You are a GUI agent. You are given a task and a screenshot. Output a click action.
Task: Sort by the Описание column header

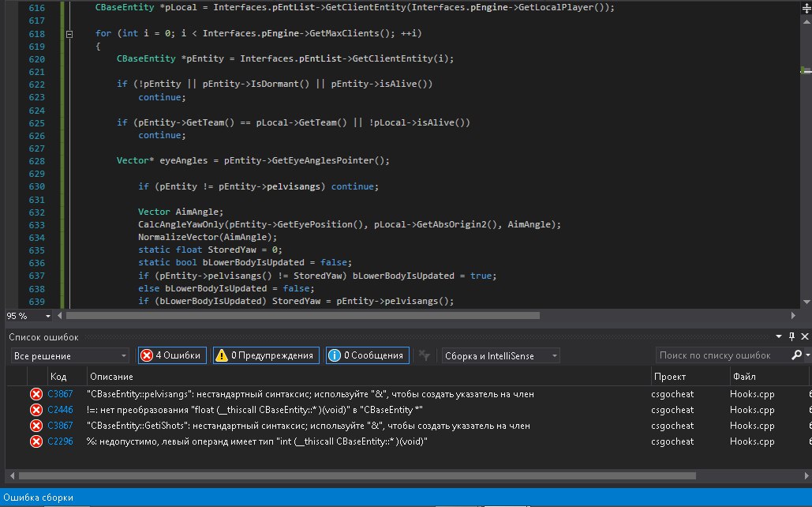[x=110, y=377]
